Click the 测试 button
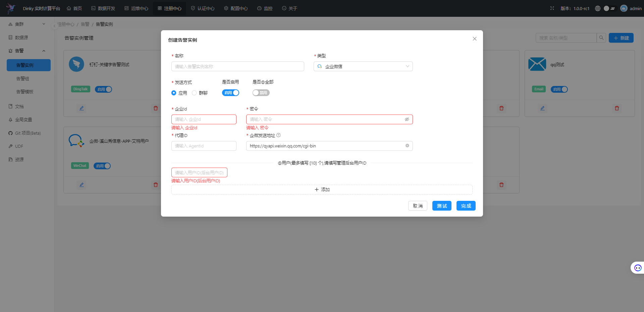644x312 pixels. (442, 206)
